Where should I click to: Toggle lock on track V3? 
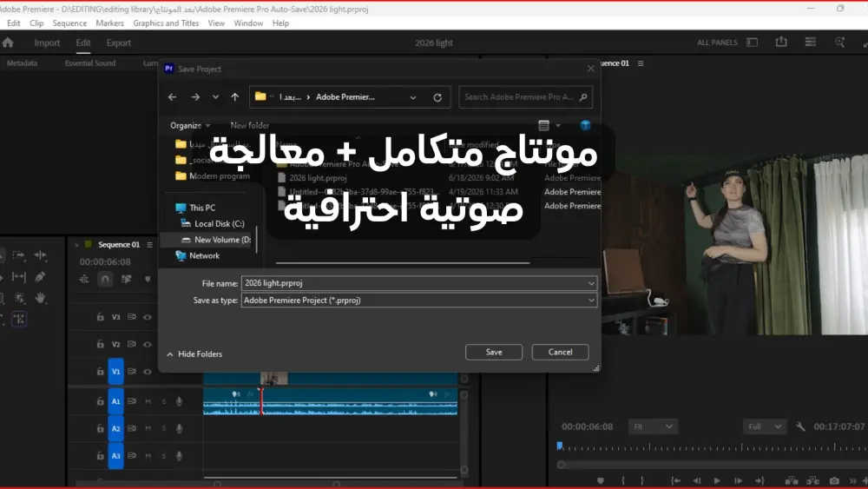(100, 317)
